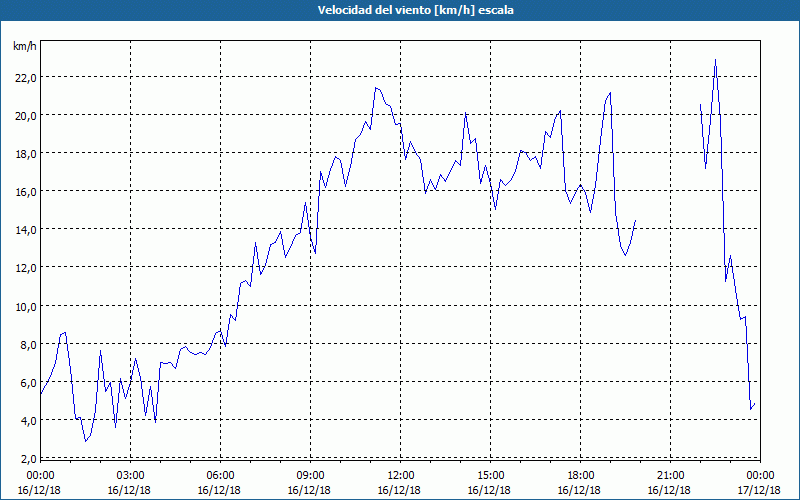
Task: Select the 22,0 y-axis value
Action: click(x=26, y=77)
